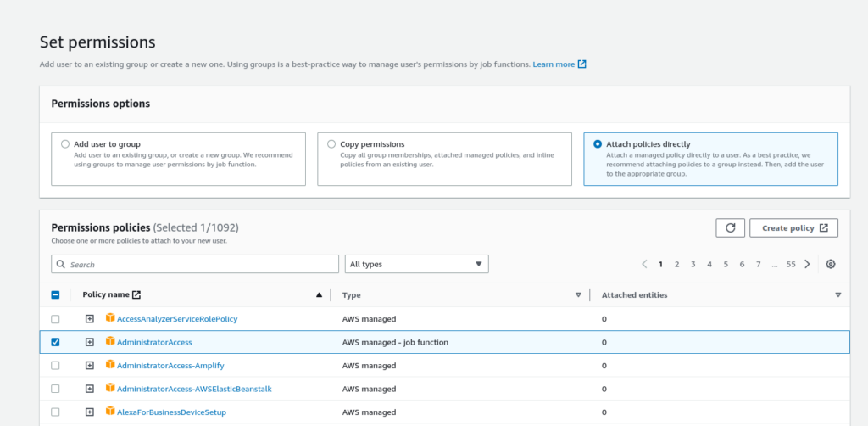Image resolution: width=868 pixels, height=426 pixels.
Task: Click into the policy Search field
Action: (x=195, y=264)
